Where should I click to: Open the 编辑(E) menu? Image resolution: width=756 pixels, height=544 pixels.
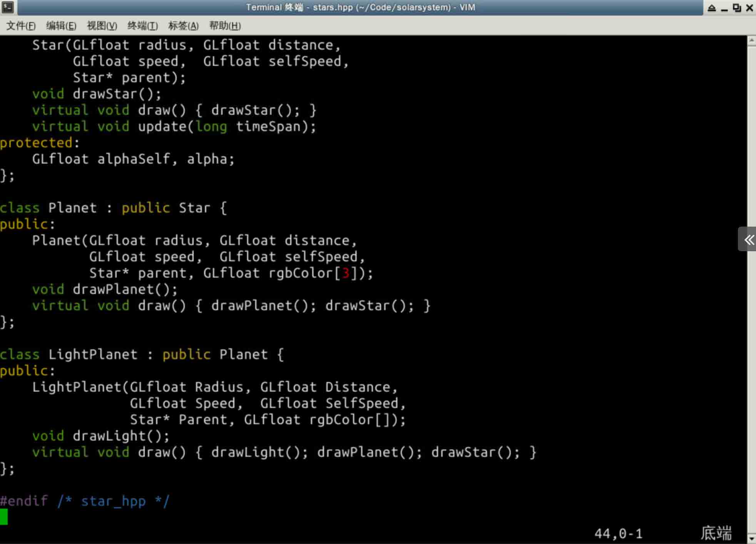coord(61,26)
